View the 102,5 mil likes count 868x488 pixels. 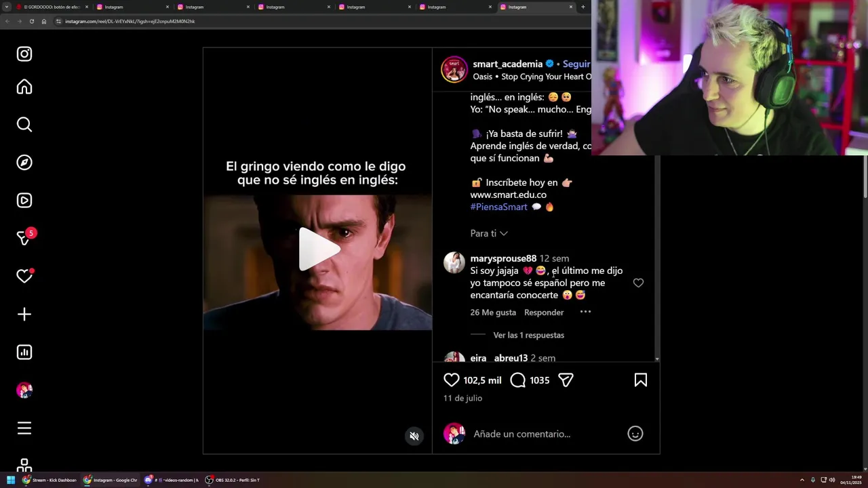point(482,380)
